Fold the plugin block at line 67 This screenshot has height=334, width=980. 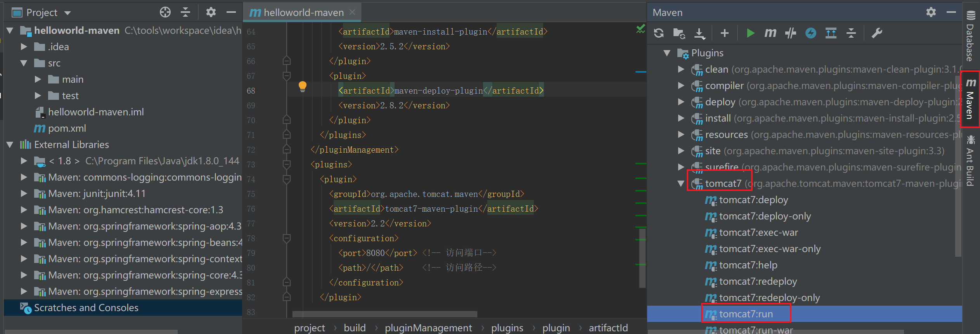[287, 76]
